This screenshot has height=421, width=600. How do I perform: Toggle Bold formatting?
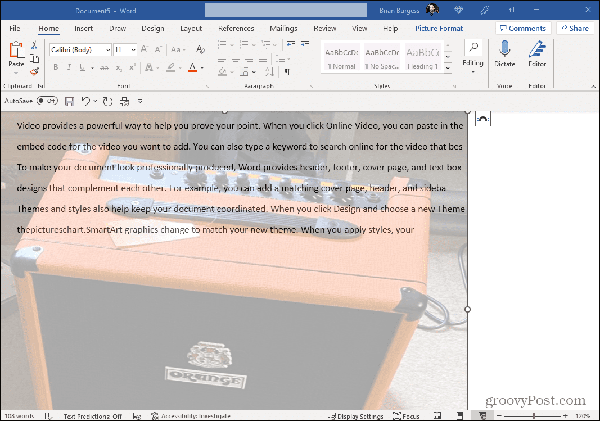56,68
